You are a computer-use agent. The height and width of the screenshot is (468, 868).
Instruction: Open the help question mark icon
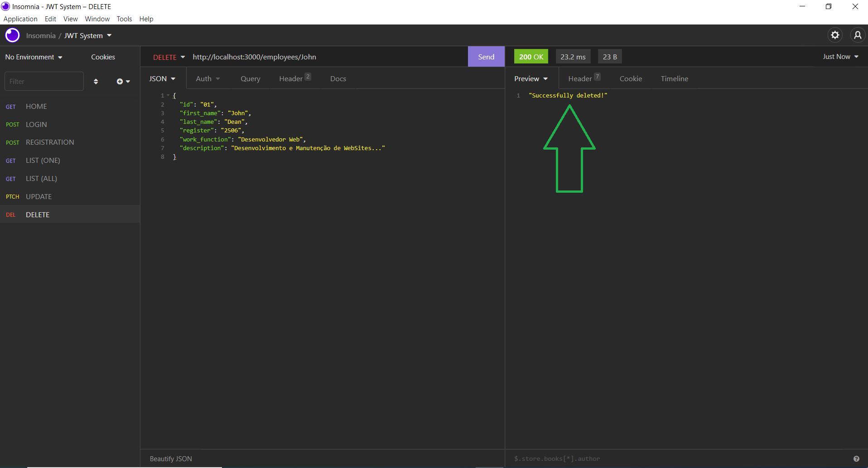pyautogui.click(x=856, y=458)
